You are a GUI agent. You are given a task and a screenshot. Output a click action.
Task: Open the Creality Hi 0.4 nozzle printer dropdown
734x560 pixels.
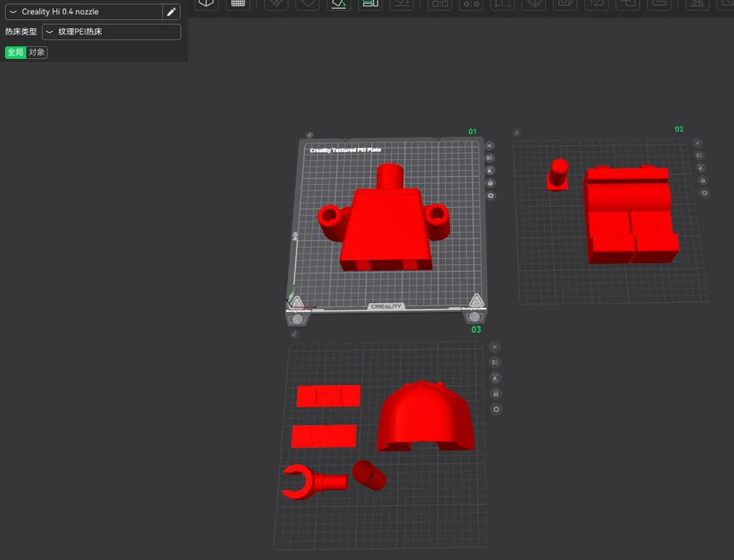pyautogui.click(x=84, y=12)
